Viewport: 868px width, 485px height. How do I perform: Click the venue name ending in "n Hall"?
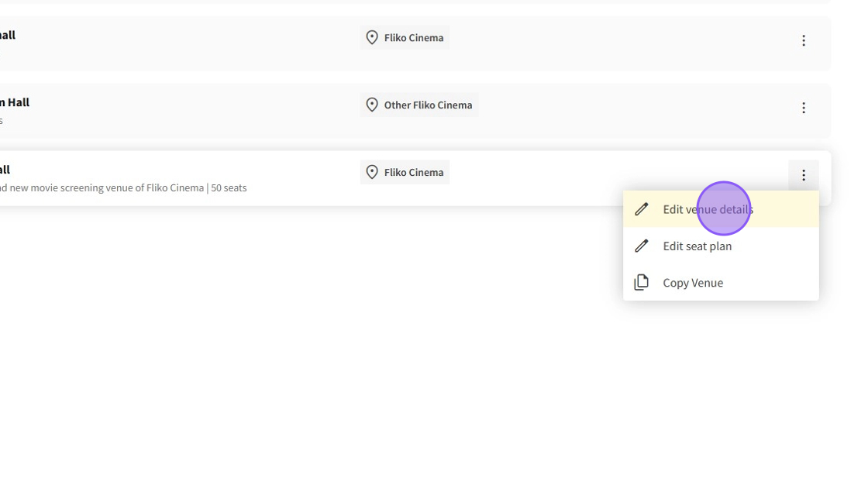(15, 102)
